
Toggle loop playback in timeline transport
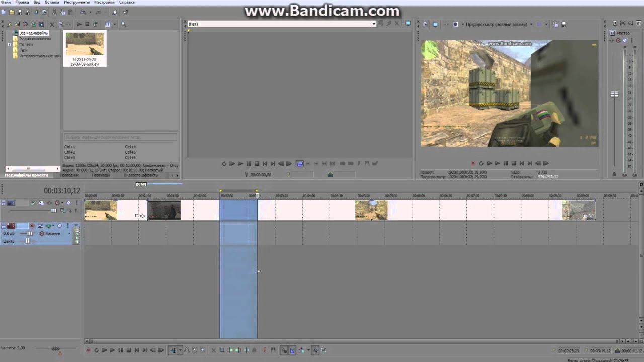96,350
